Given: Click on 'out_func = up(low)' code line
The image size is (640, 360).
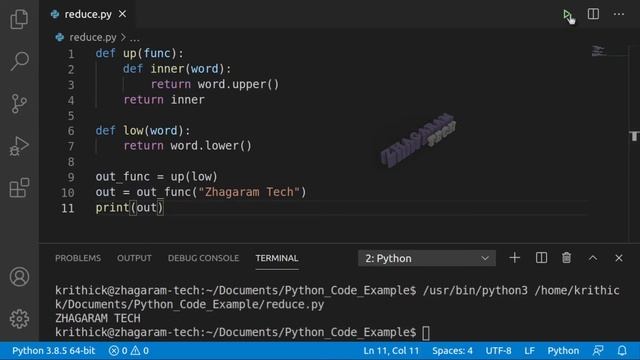Looking at the screenshot, I should click(x=156, y=177).
